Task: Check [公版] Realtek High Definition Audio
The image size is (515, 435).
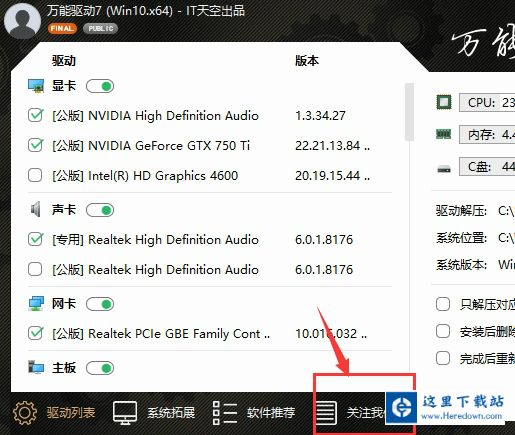Action: click(x=35, y=269)
